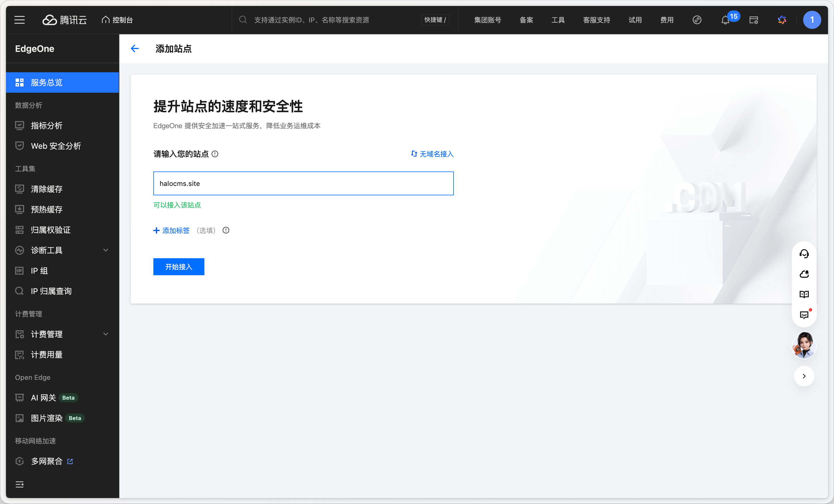Click the virtual assistant avatar

click(804, 345)
